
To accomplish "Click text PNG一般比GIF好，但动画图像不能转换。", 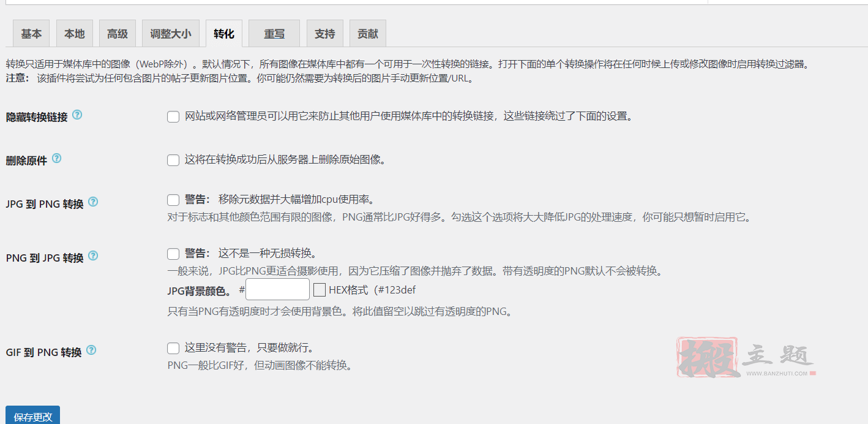I will pyautogui.click(x=261, y=366).
